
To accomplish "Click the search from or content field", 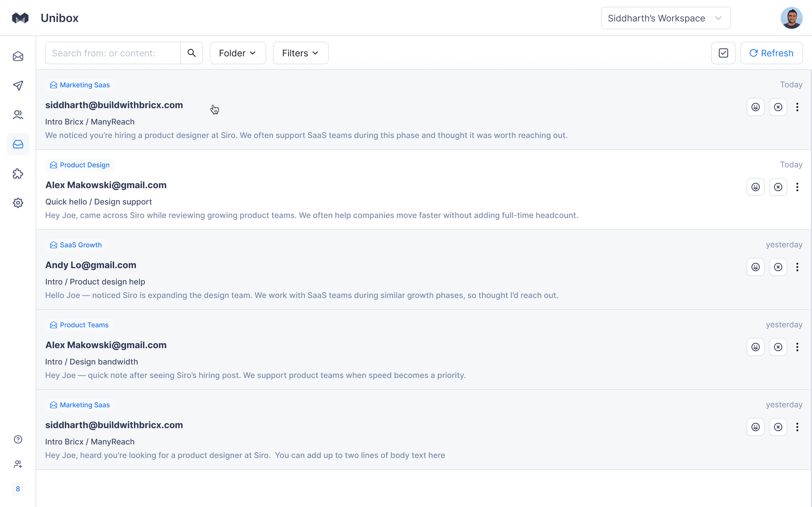I will pos(113,53).
